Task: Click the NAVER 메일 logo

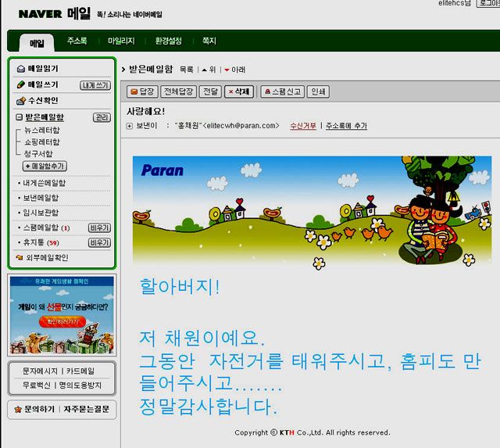Action: [x=55, y=14]
